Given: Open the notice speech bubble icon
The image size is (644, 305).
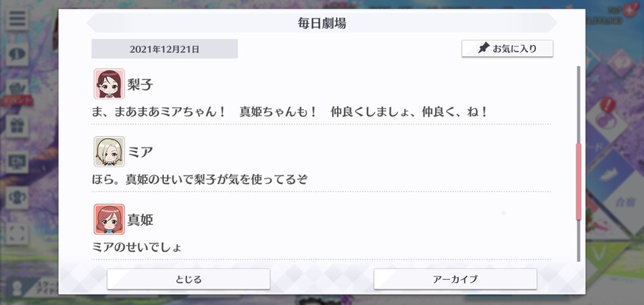Looking at the screenshot, I should pyautogui.click(x=17, y=54).
